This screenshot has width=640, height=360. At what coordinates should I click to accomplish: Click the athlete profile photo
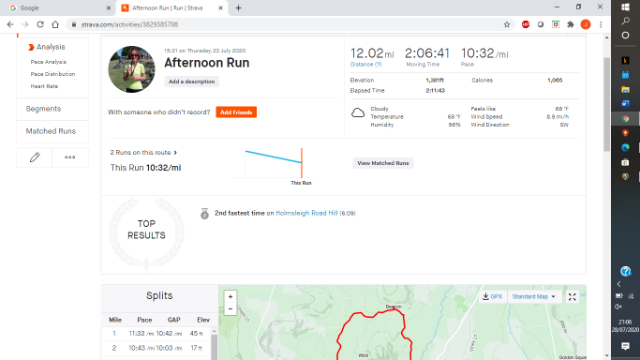tap(131, 69)
